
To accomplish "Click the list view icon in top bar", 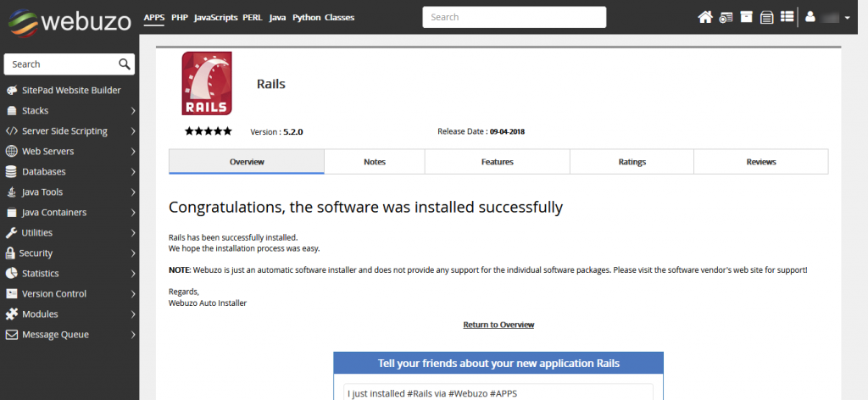I will [x=787, y=17].
